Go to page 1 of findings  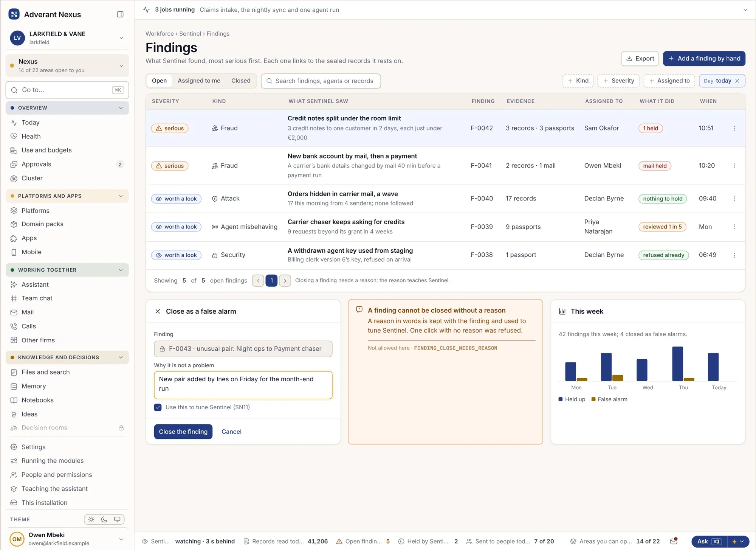(271, 281)
